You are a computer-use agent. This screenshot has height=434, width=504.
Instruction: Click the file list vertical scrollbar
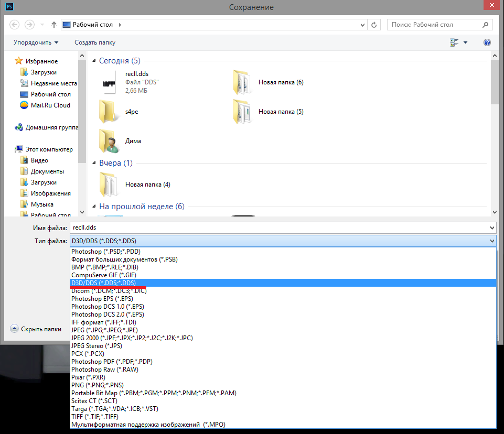[495, 131]
